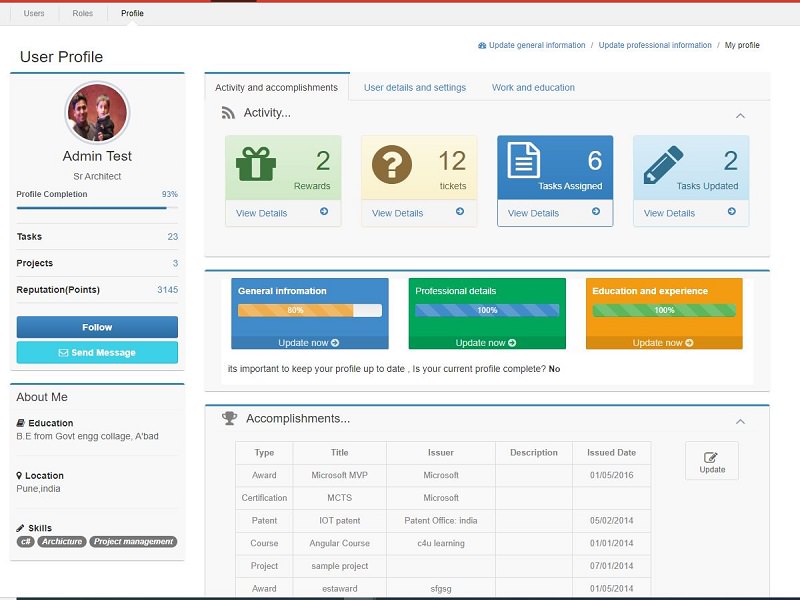This screenshot has height=600, width=800.
Task: Click General information 80% progress bar
Action: coord(309,310)
